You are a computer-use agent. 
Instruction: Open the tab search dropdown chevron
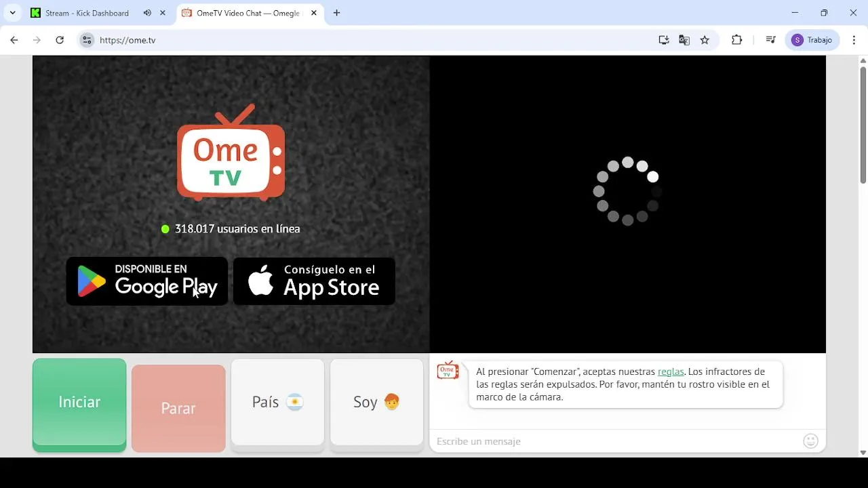pos(12,13)
